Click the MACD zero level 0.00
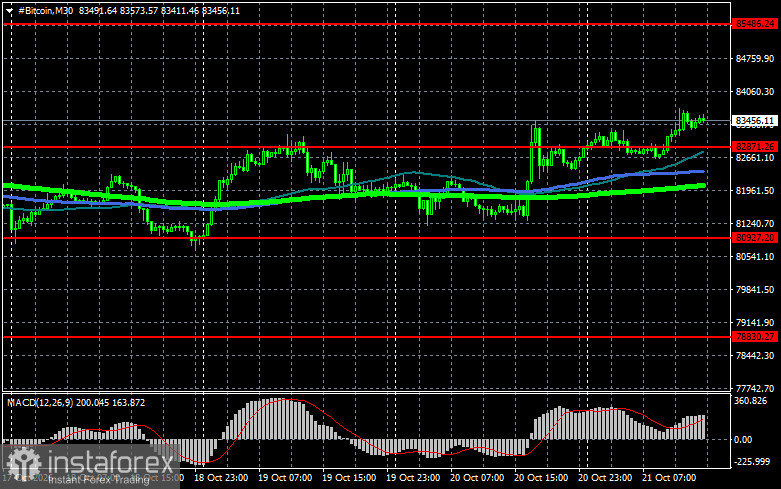 click(x=744, y=440)
